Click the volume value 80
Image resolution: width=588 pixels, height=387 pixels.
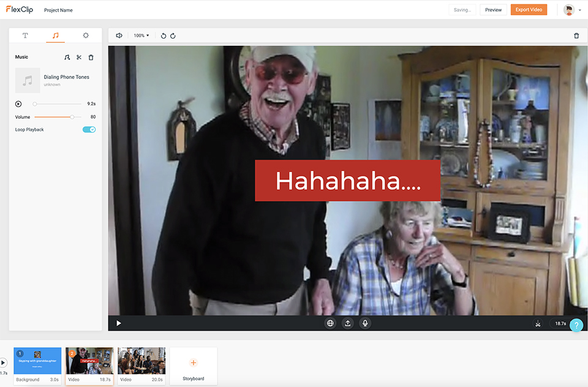click(93, 117)
